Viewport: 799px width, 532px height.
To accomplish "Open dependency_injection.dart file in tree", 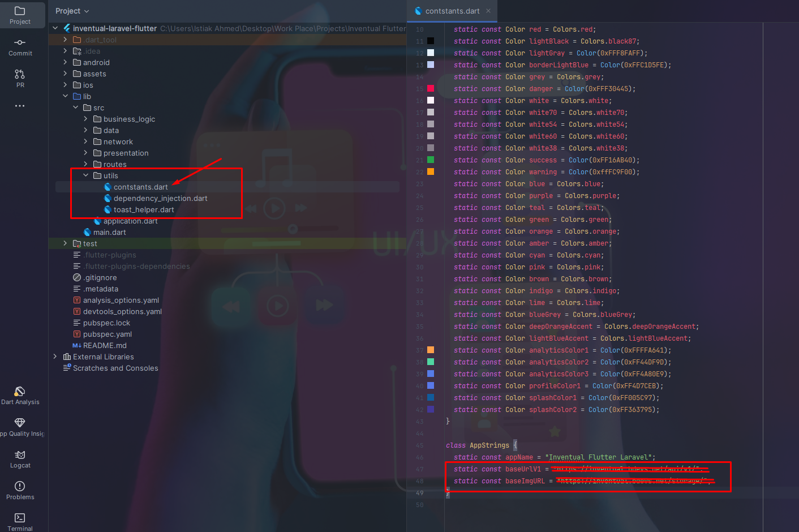I will tap(160, 198).
